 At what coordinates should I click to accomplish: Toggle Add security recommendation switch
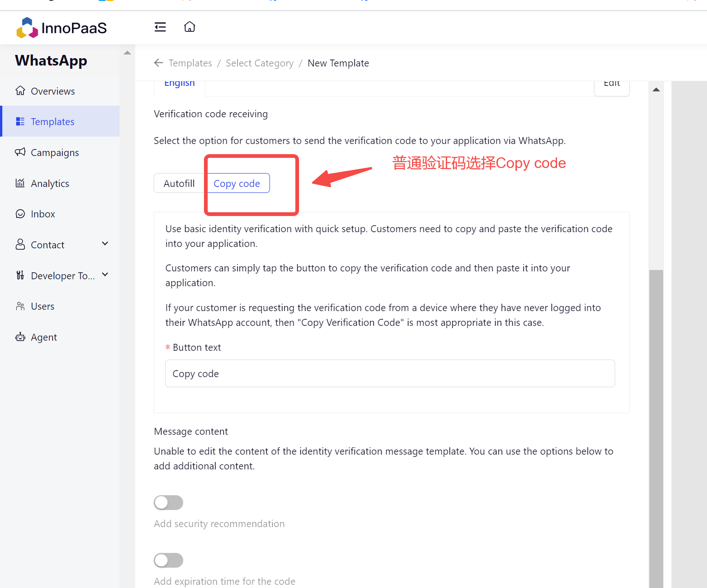click(x=168, y=503)
